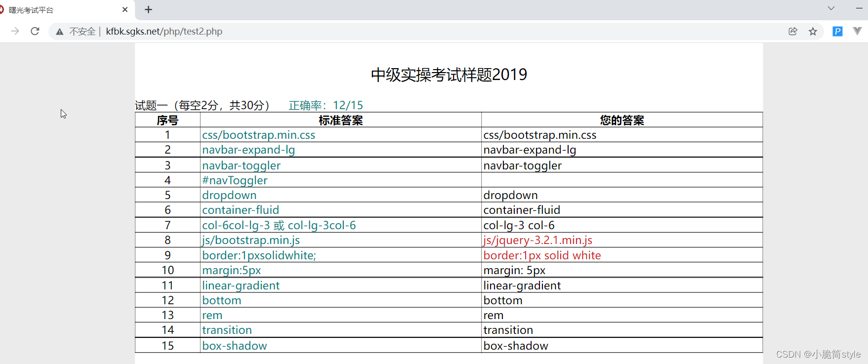Click row number 9 cell

click(x=167, y=255)
